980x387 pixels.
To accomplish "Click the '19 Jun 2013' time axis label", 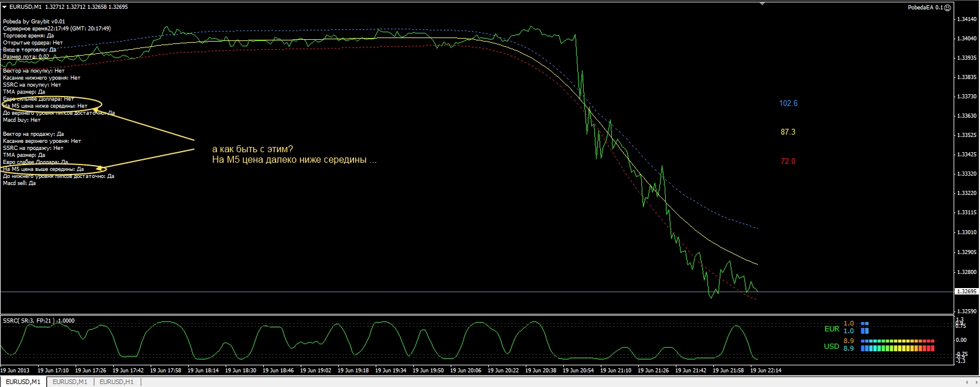I will click(15, 371).
